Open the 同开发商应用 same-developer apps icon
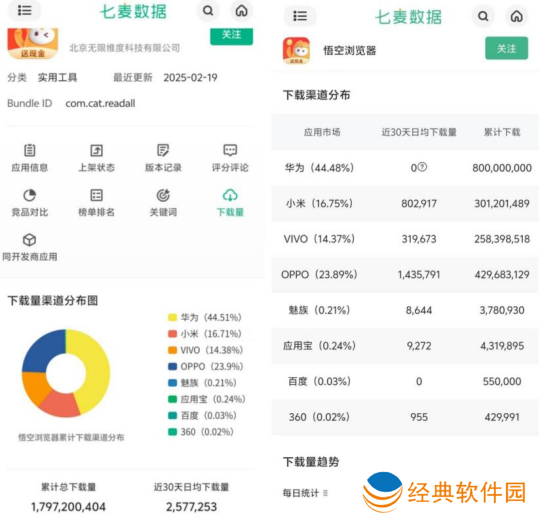Image resolution: width=544 pixels, height=518 pixels. click(29, 240)
